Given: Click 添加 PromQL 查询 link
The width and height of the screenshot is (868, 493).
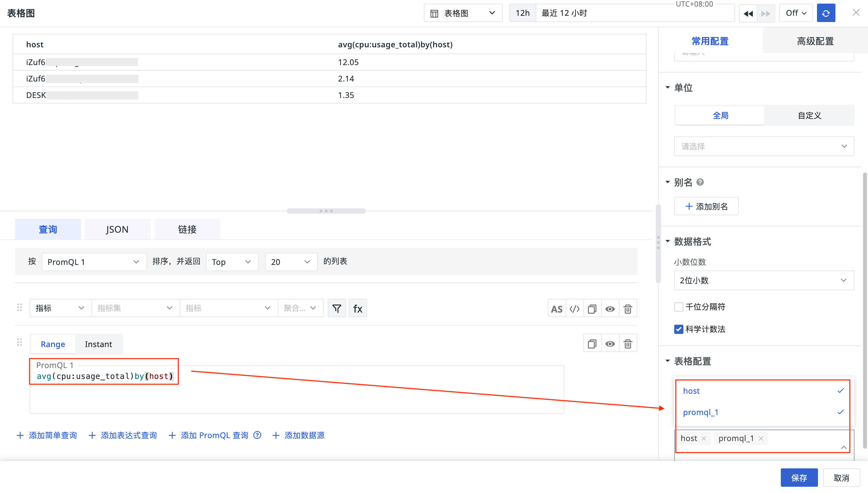Looking at the screenshot, I should [x=214, y=435].
